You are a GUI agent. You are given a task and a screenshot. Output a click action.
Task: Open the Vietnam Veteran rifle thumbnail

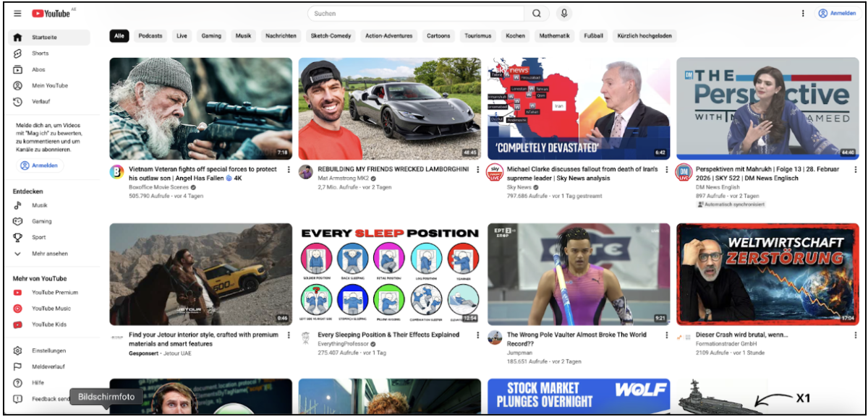pyautogui.click(x=201, y=108)
